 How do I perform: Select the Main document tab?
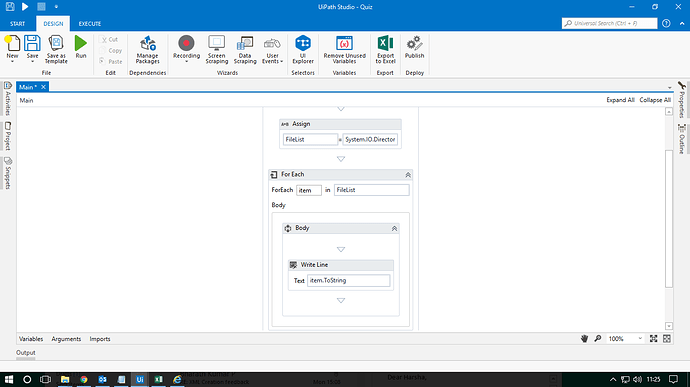(x=28, y=87)
